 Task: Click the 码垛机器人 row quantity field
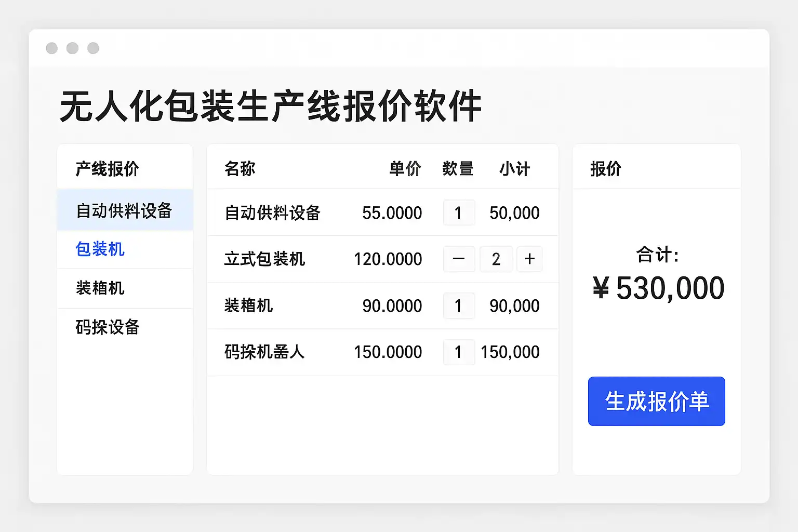click(458, 352)
